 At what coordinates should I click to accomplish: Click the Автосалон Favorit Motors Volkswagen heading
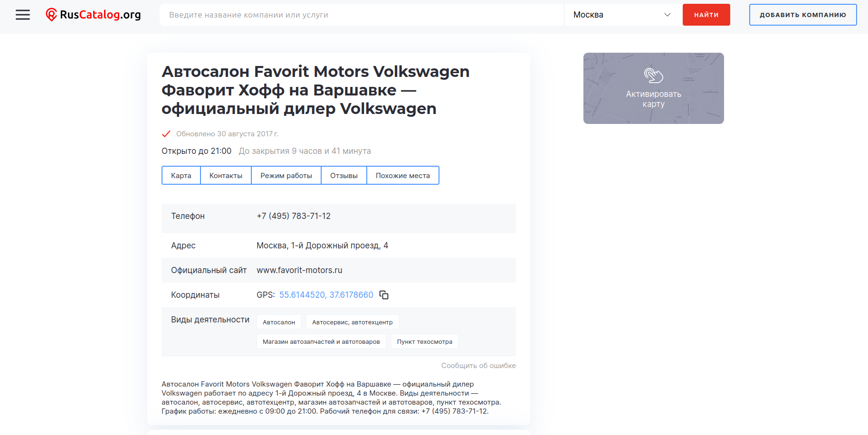tap(315, 90)
